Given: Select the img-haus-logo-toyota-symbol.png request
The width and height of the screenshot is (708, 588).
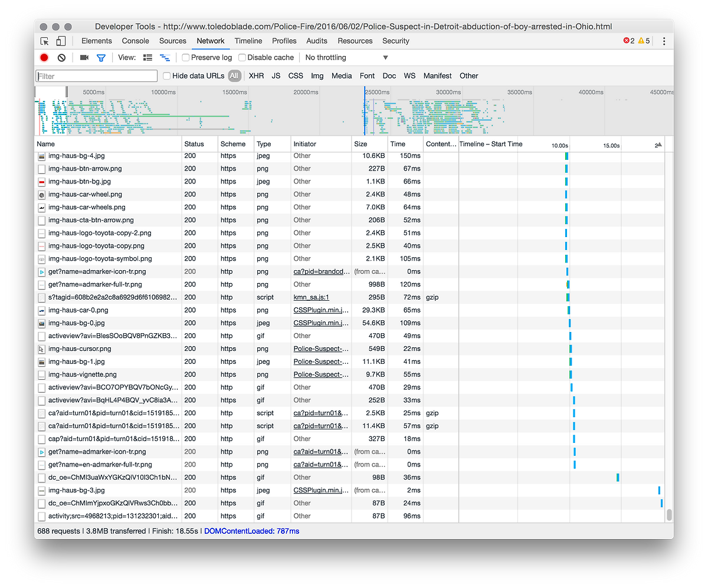Looking at the screenshot, I should click(x=349, y=259).
